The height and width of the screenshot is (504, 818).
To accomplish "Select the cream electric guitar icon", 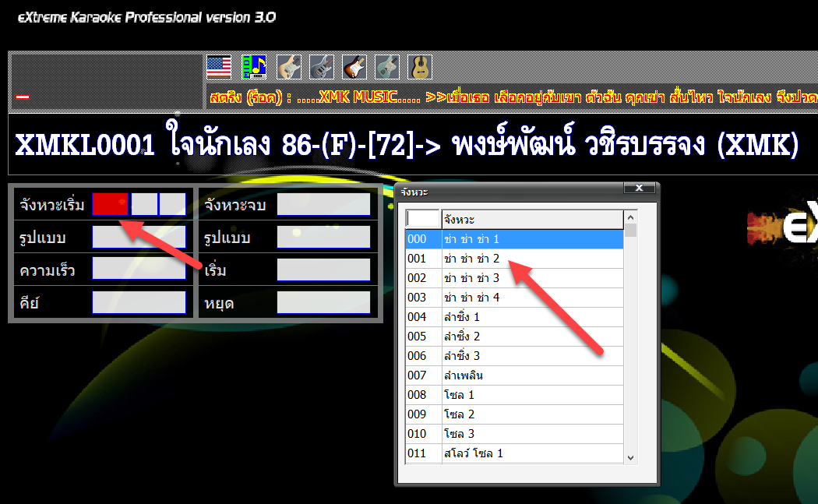I will (x=289, y=67).
